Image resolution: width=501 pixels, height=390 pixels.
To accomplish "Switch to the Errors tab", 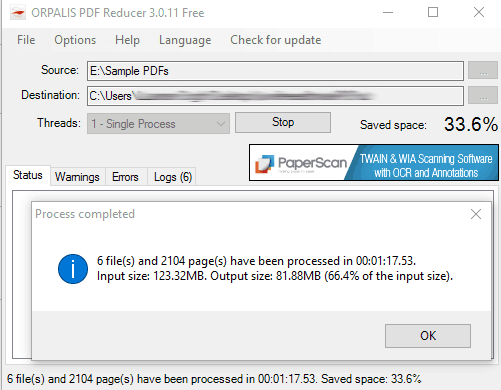I will click(125, 177).
